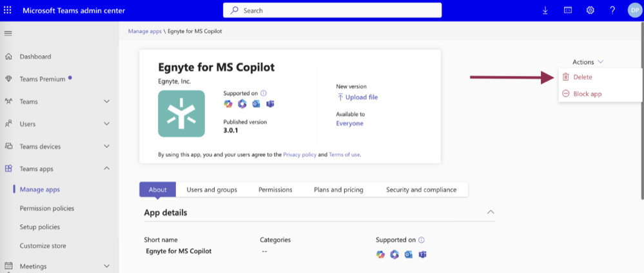This screenshot has width=644, height=273.
Task: Toggle the hamburger navigation menu
Action: [8, 34]
